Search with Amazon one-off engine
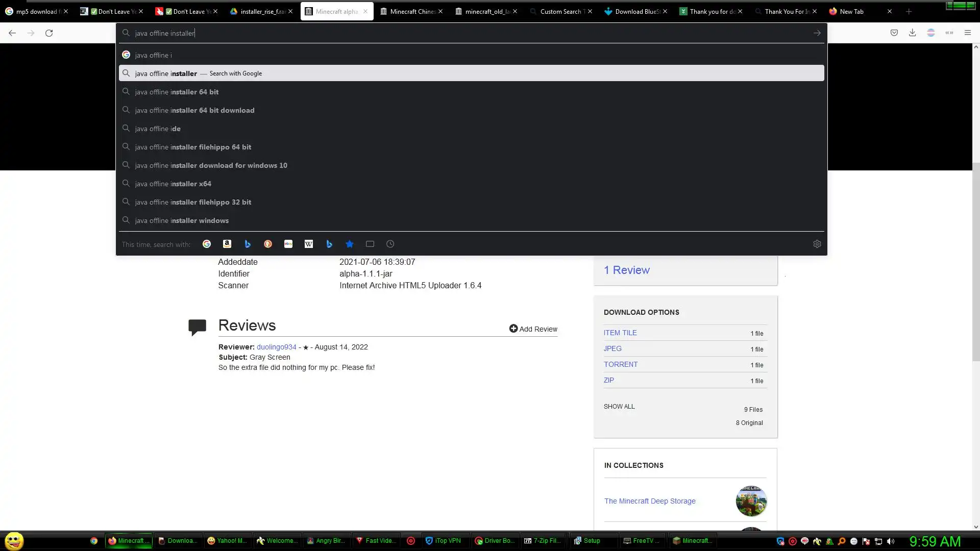This screenshot has width=980, height=551. click(x=227, y=244)
